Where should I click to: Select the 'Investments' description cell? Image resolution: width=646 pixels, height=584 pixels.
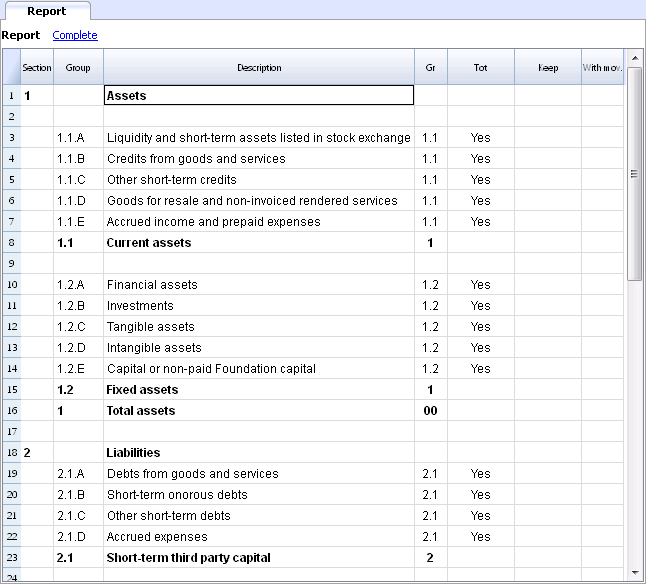pos(259,306)
